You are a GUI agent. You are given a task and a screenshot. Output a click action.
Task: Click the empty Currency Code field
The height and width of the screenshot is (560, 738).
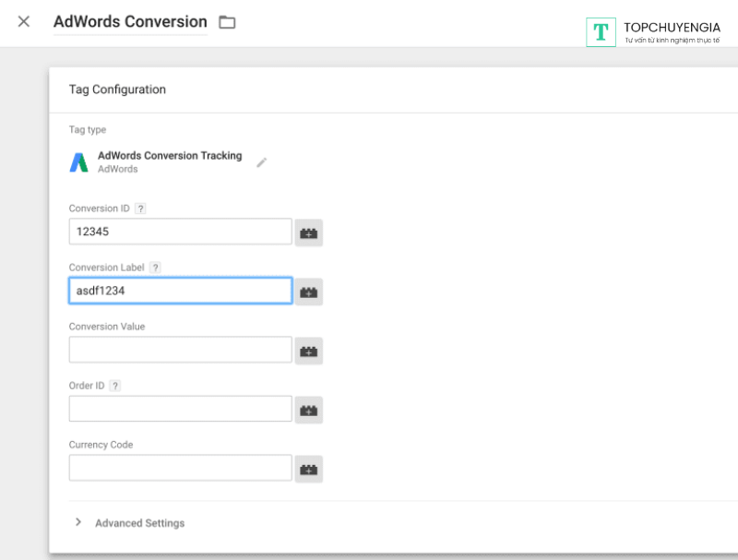coord(180,468)
